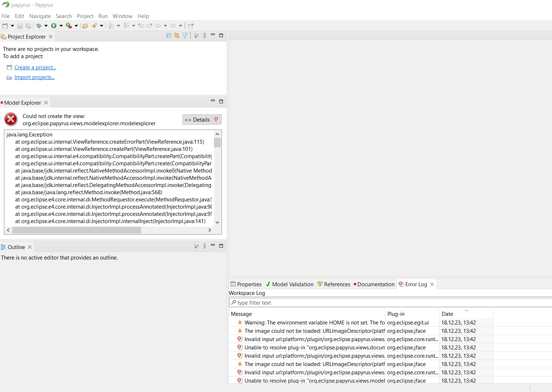Select the HOME variable warning log entry
This screenshot has width=552, height=392.
click(361, 323)
